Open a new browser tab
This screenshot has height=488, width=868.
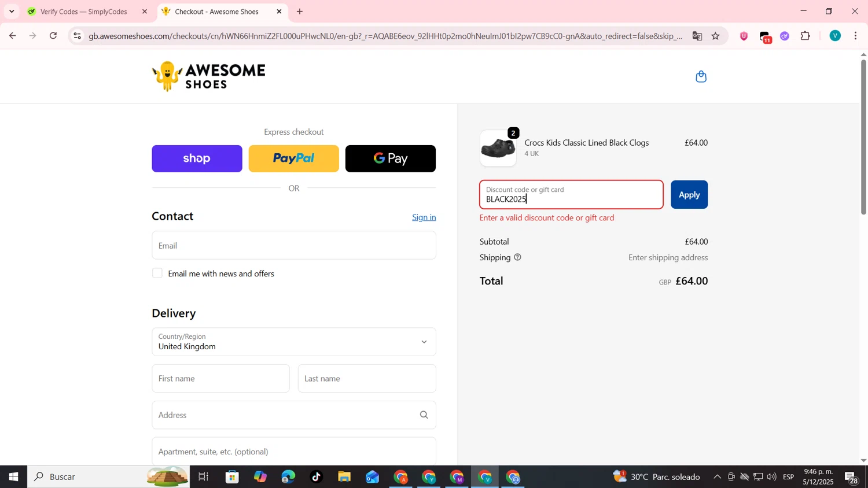pyautogui.click(x=300, y=12)
